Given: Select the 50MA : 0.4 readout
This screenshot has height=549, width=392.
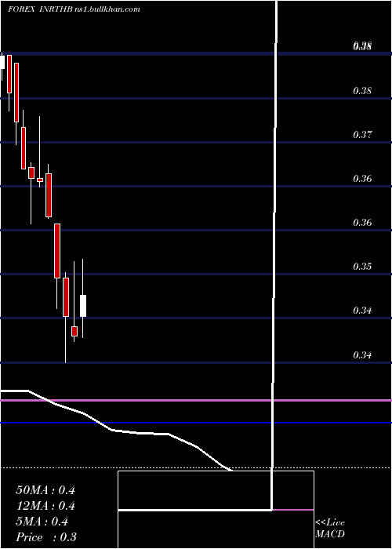Looking at the screenshot, I should 45,490.
